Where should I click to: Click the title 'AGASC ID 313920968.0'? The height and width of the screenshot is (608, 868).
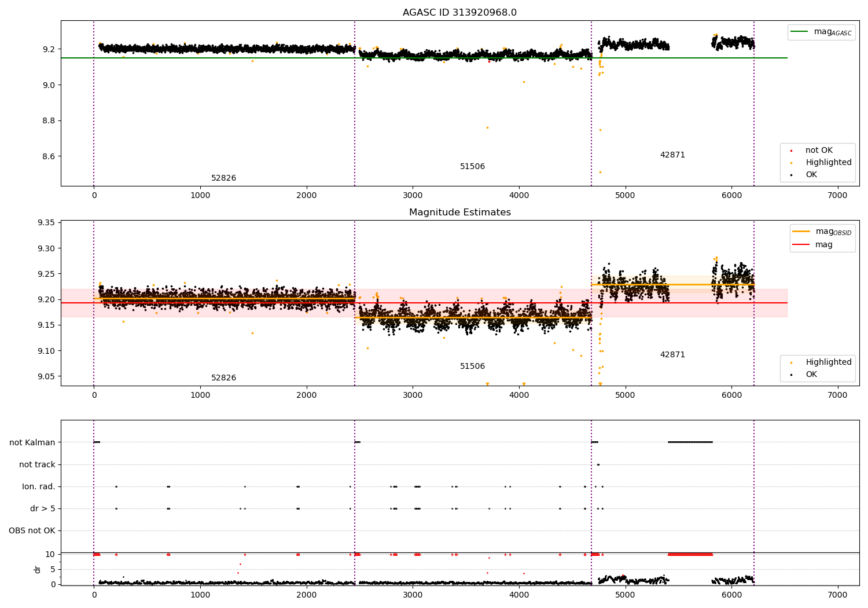pos(459,13)
